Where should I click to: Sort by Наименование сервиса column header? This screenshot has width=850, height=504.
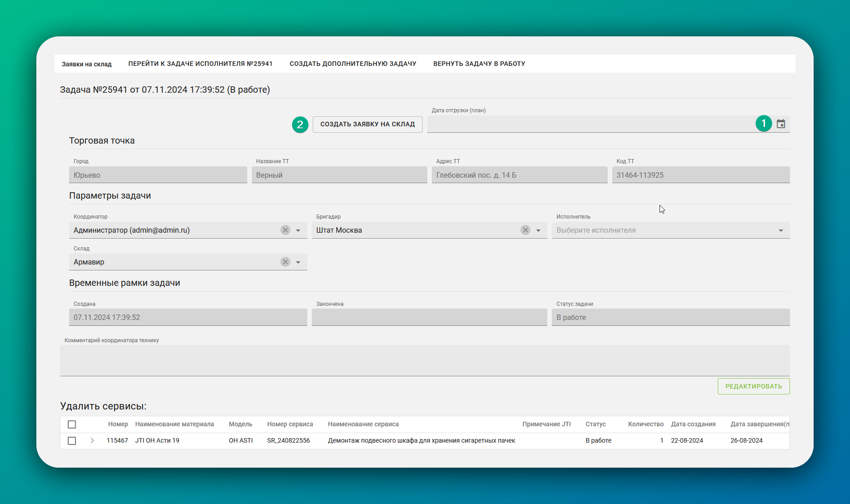pyautogui.click(x=363, y=424)
